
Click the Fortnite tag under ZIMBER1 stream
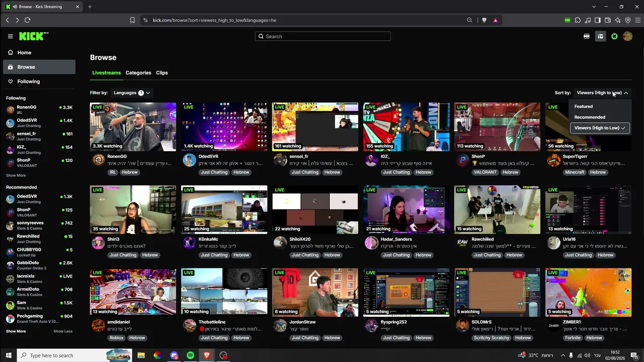pyautogui.click(x=573, y=338)
